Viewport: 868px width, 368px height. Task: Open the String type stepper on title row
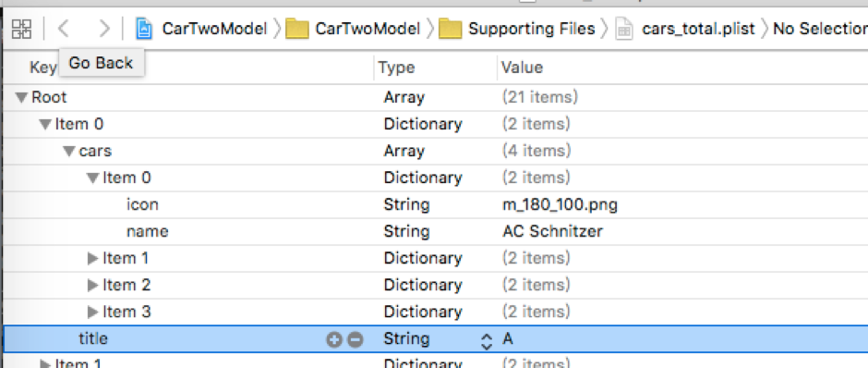coord(486,340)
